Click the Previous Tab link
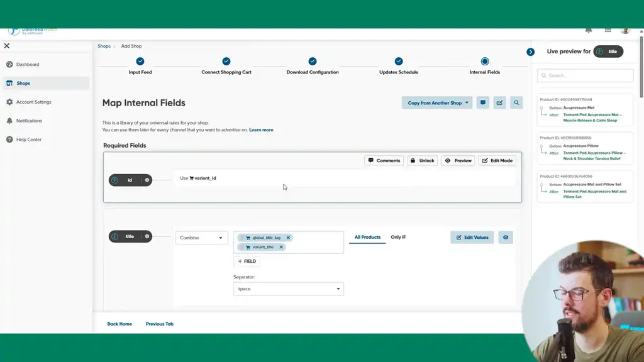 pyautogui.click(x=159, y=324)
